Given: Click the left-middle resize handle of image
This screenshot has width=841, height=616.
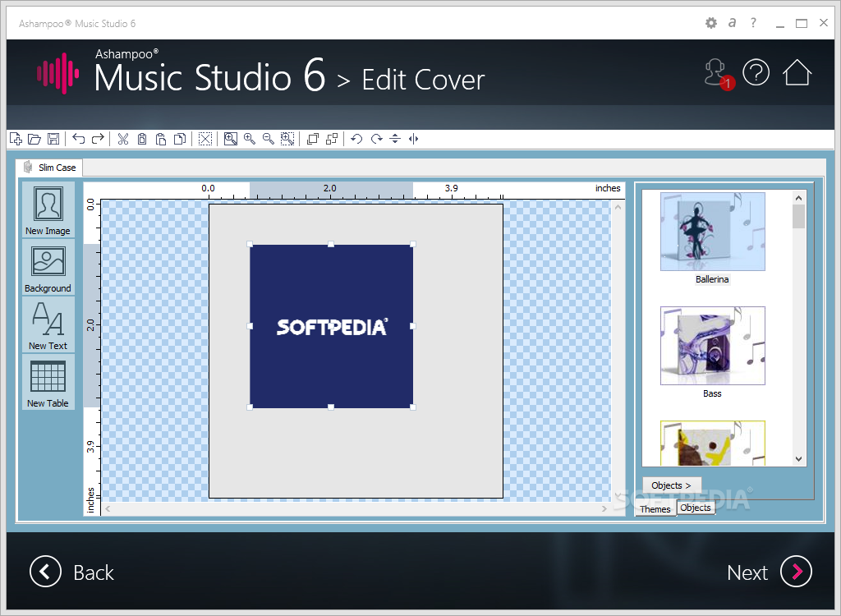Looking at the screenshot, I should [x=250, y=326].
